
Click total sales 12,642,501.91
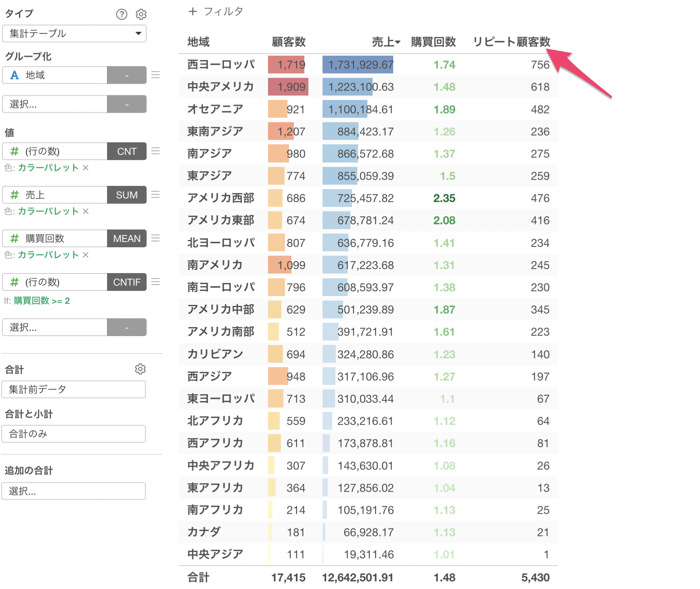click(358, 578)
